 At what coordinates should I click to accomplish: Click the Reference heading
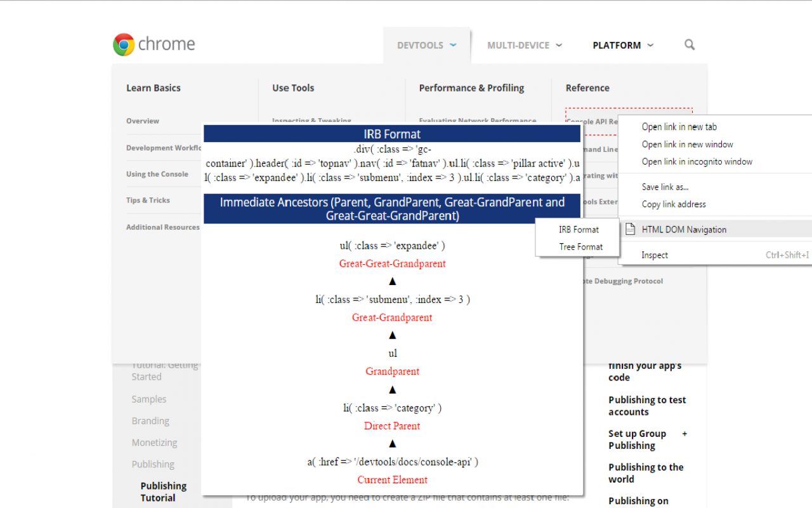(x=587, y=88)
